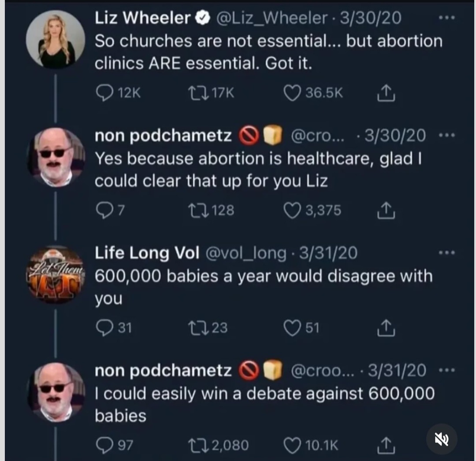This screenshot has height=461, width=476.
Task: Like Life Long Vol's tweet
Action: coord(291,328)
